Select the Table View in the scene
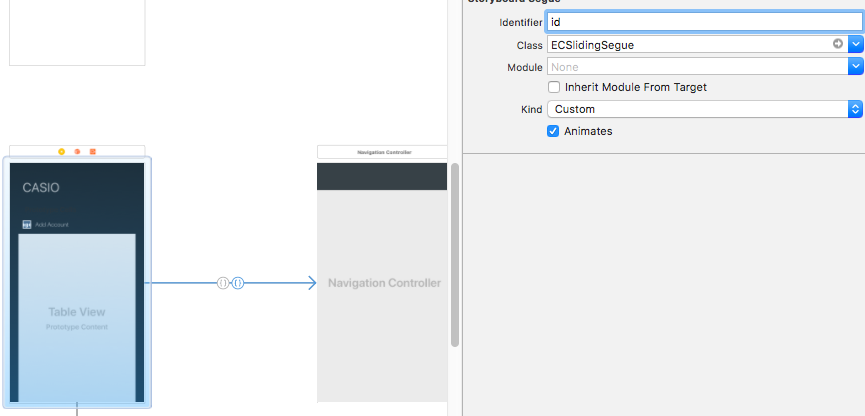This screenshot has width=865, height=416. coord(77,317)
